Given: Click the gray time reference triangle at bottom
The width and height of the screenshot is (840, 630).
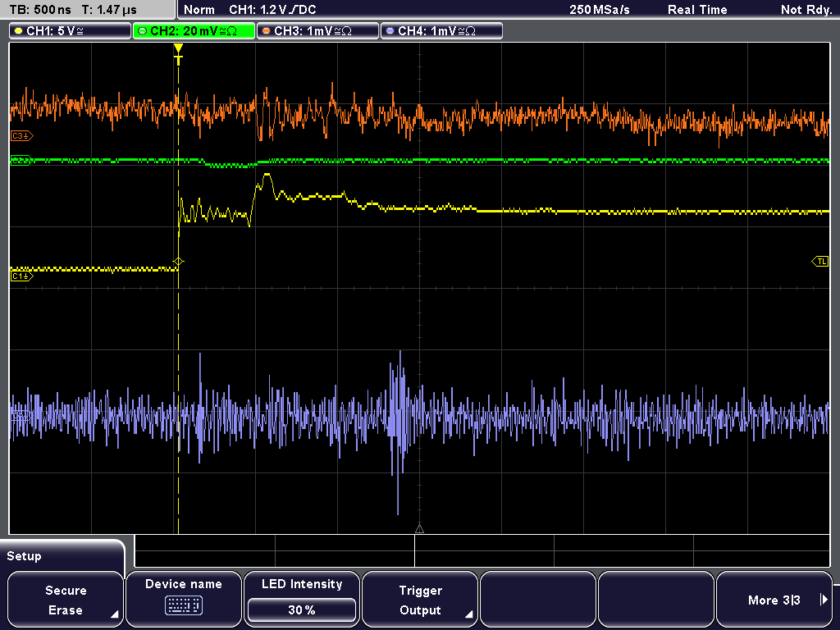Looking at the screenshot, I should point(419,529).
